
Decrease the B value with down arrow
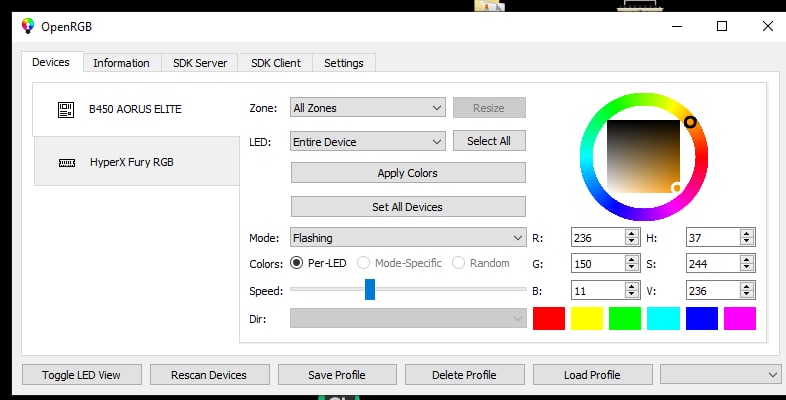[632, 294]
